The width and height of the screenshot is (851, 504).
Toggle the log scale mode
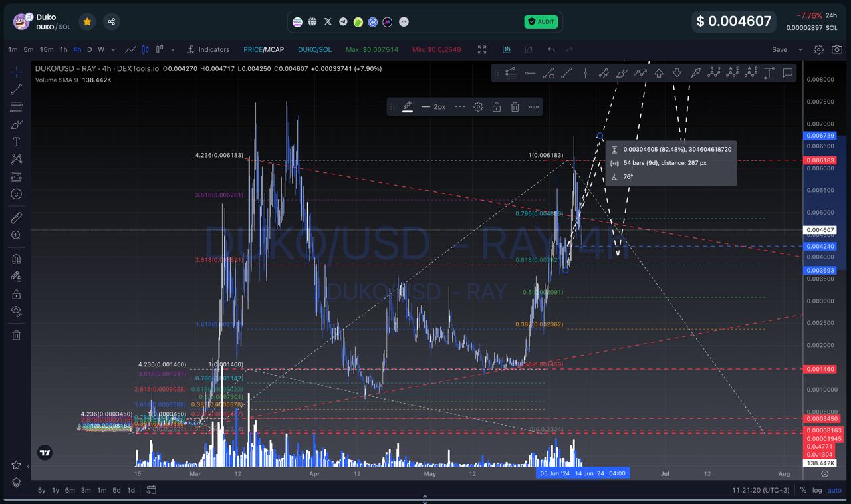pyautogui.click(x=817, y=490)
